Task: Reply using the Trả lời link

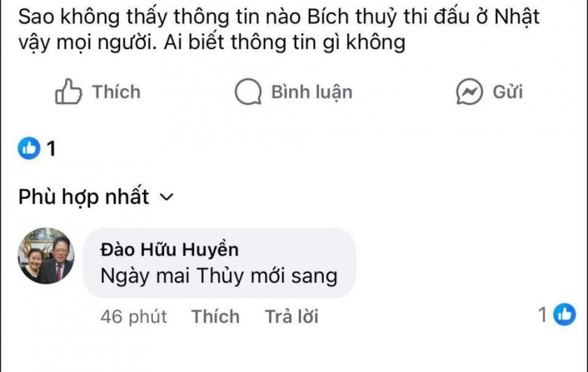Action: tap(292, 317)
